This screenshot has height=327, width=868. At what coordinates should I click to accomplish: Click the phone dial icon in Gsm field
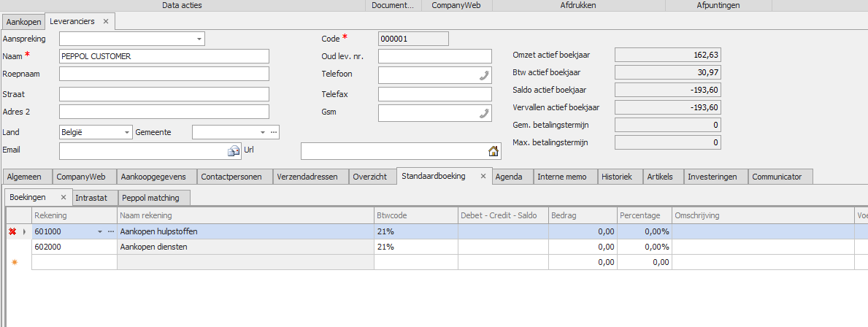coord(484,112)
